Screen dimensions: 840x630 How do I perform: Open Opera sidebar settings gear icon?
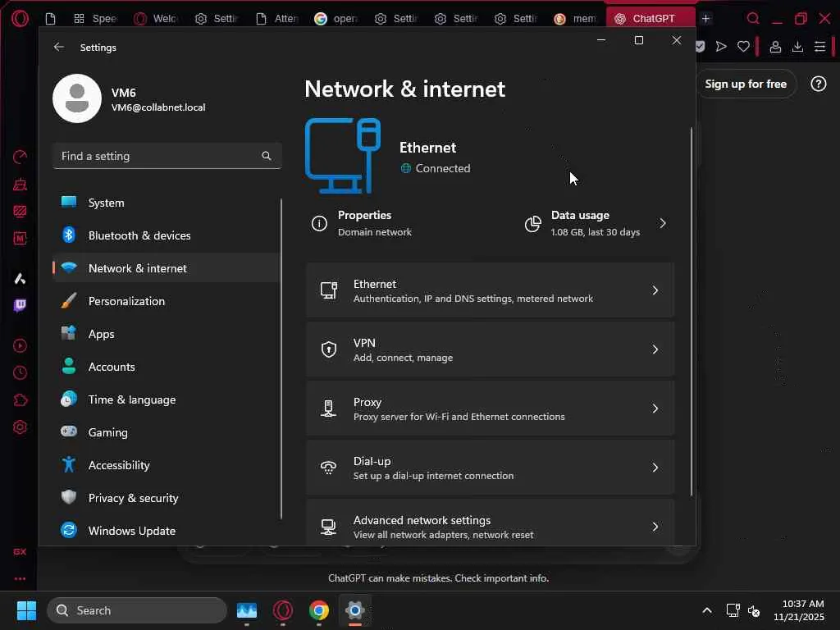pyautogui.click(x=21, y=427)
